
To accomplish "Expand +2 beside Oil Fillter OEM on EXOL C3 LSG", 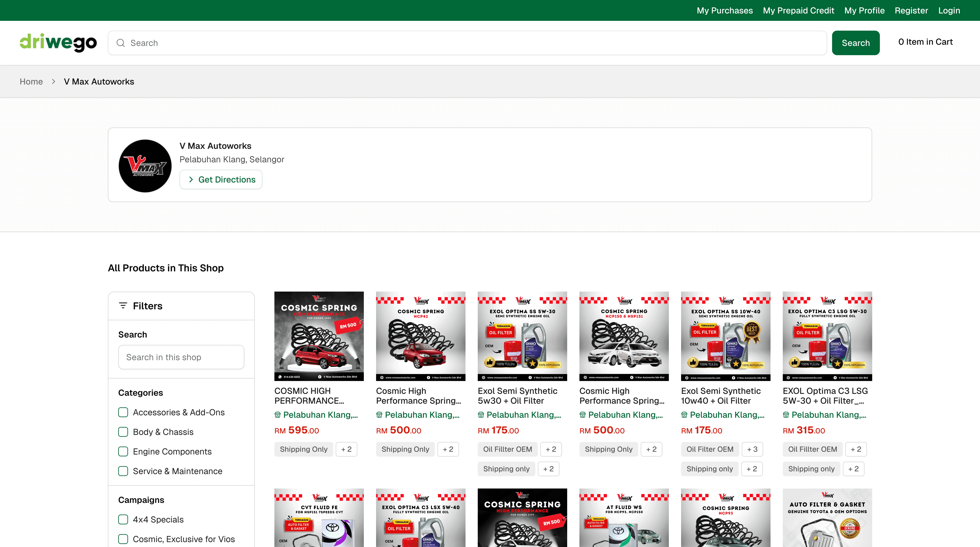I will click(856, 449).
